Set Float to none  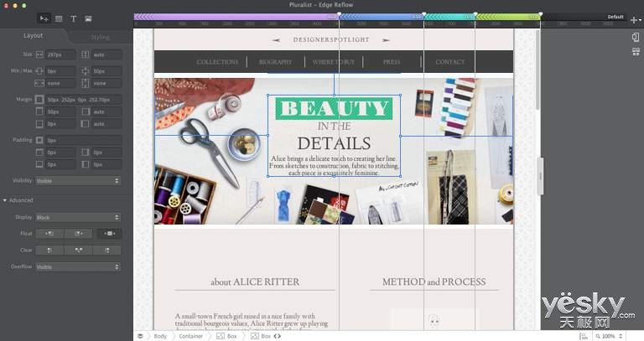(x=109, y=234)
